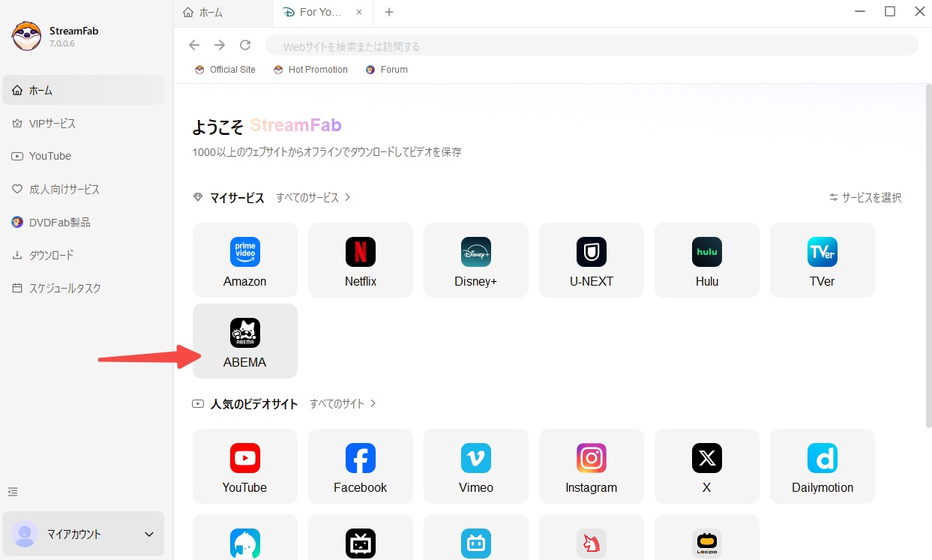This screenshot has width=932, height=560.
Task: Open the Hot Promotion page
Action: point(310,69)
